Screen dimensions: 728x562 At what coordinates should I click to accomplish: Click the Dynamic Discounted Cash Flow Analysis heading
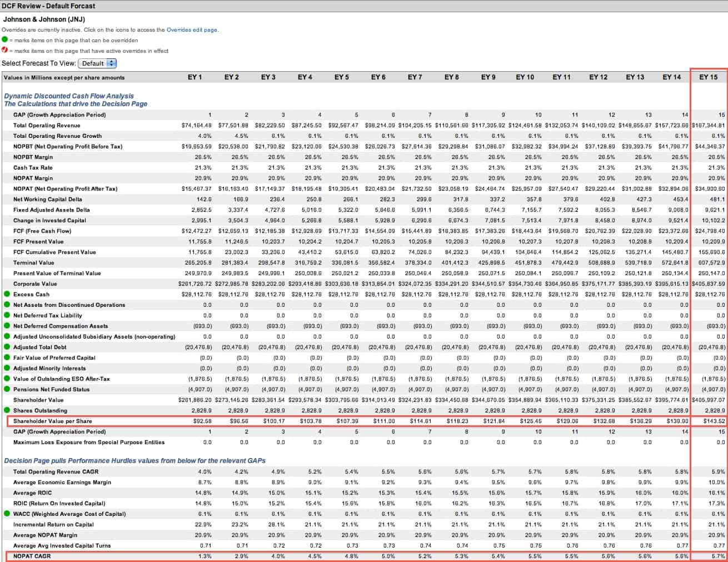click(69, 96)
